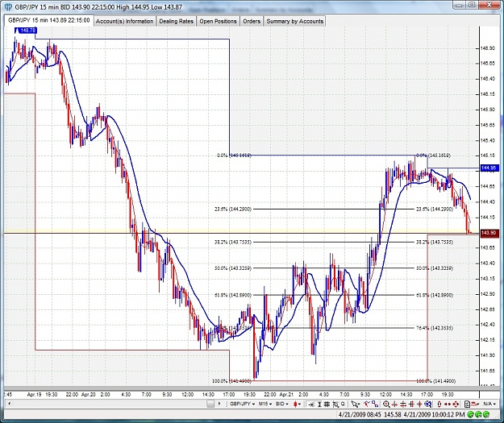Click the horizontal scrollbar thumb
The height and width of the screenshot is (423, 504).
pyautogui.click(x=210, y=404)
